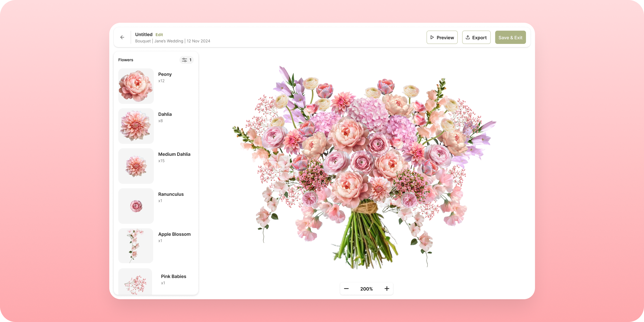Image resolution: width=644 pixels, height=322 pixels.
Task: Go back using the left arrow icon
Action: (x=122, y=37)
